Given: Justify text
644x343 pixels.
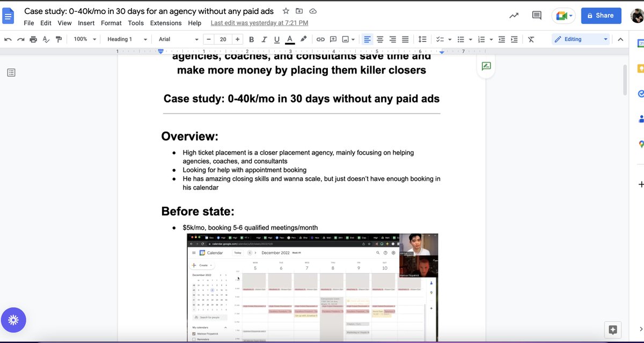Looking at the screenshot, I should [x=406, y=39].
